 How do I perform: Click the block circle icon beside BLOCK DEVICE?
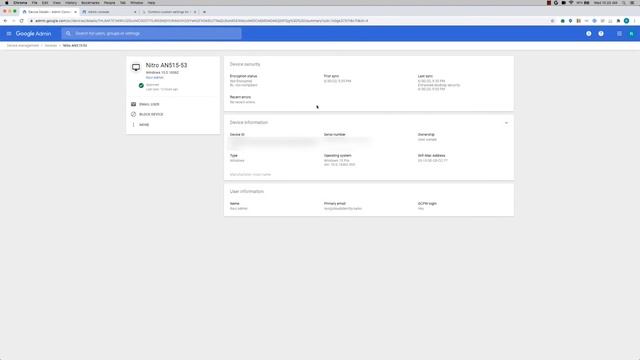click(133, 114)
